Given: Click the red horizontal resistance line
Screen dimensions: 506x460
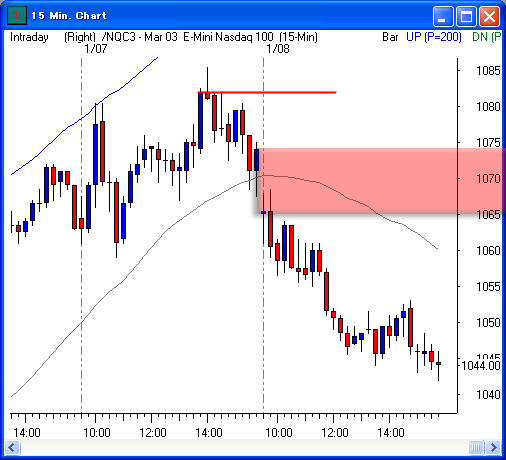Looking at the screenshot, I should [267, 92].
